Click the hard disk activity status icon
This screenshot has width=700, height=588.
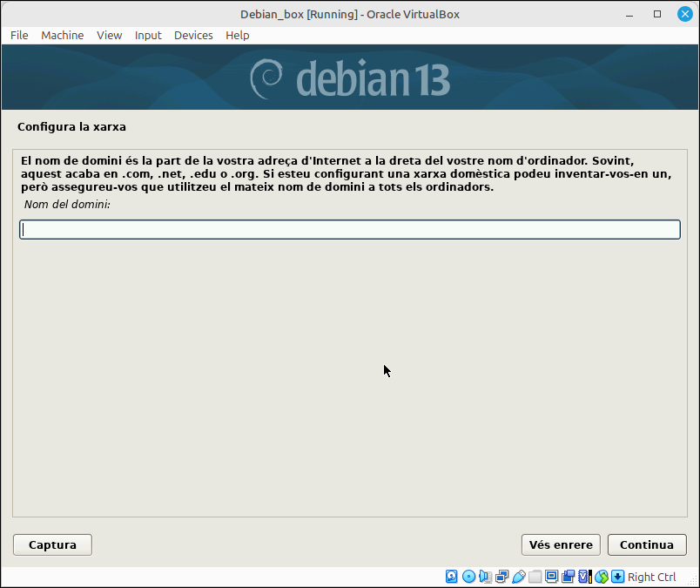451,577
